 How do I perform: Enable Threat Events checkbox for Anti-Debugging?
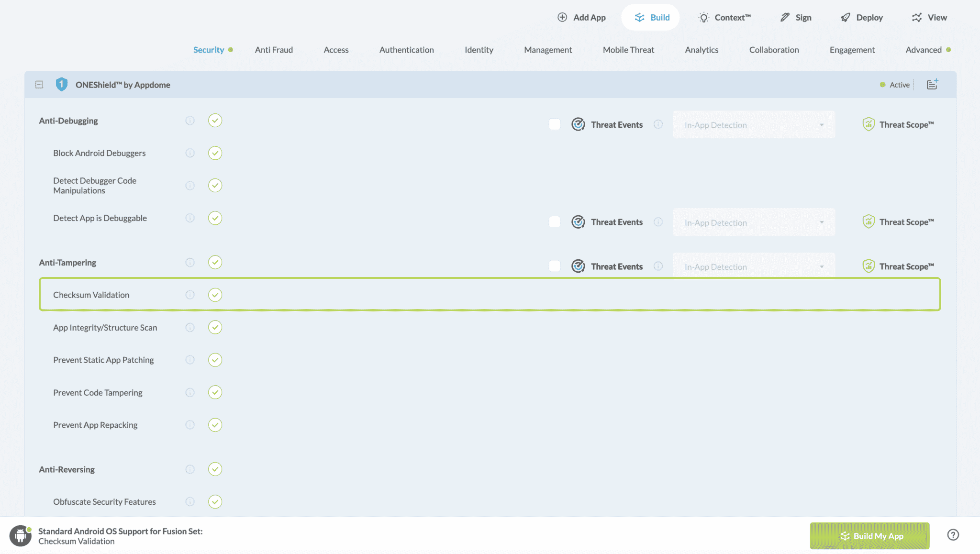click(x=555, y=125)
